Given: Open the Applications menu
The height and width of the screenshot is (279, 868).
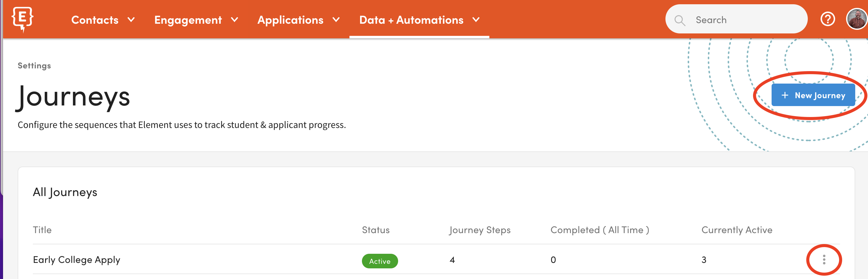Looking at the screenshot, I should click(290, 20).
